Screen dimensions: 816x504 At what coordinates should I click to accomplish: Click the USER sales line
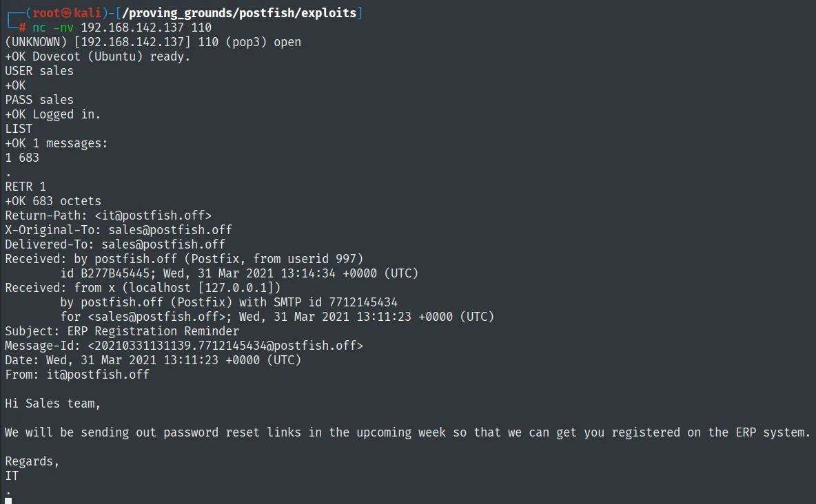click(39, 71)
